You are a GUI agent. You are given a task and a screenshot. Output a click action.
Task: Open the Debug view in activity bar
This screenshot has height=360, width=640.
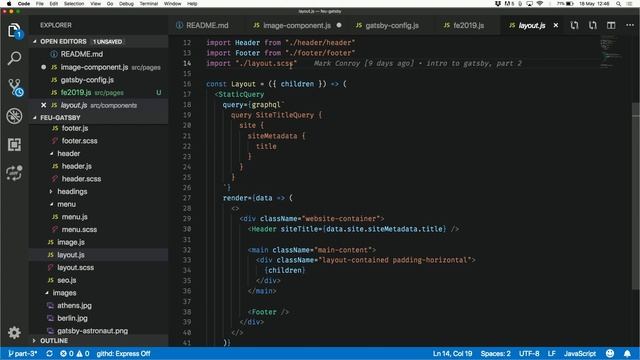click(x=14, y=116)
